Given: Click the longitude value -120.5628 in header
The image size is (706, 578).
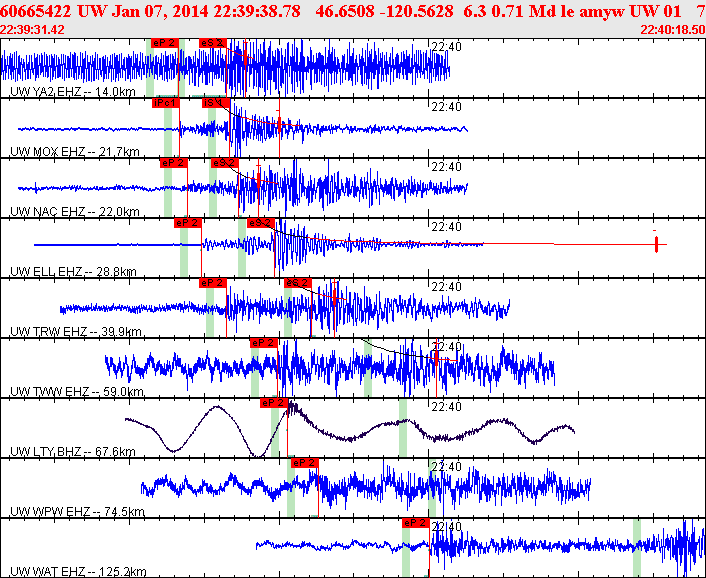Looking at the screenshot, I should (x=416, y=11).
